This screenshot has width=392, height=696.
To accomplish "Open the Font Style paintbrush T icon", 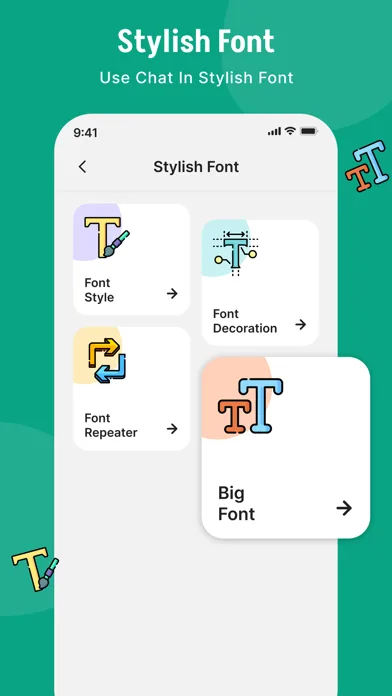I will (x=107, y=237).
